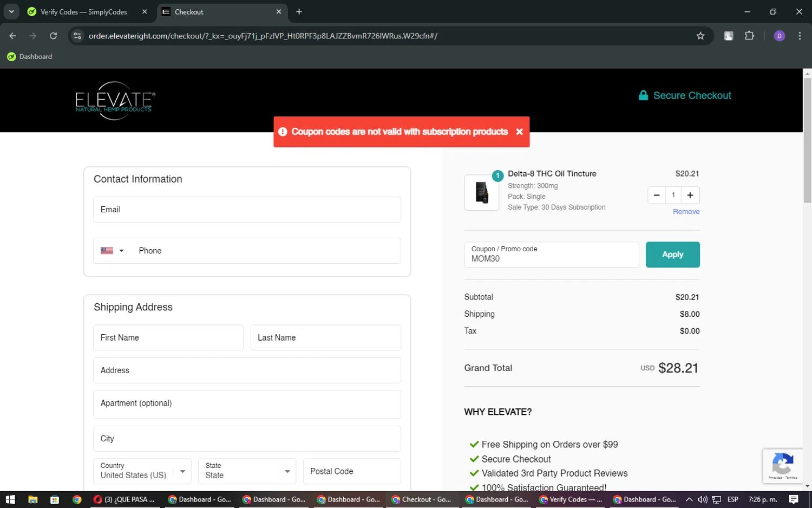This screenshot has height=508, width=812.
Task: Open the Extensions puzzle icon
Action: coord(749,36)
